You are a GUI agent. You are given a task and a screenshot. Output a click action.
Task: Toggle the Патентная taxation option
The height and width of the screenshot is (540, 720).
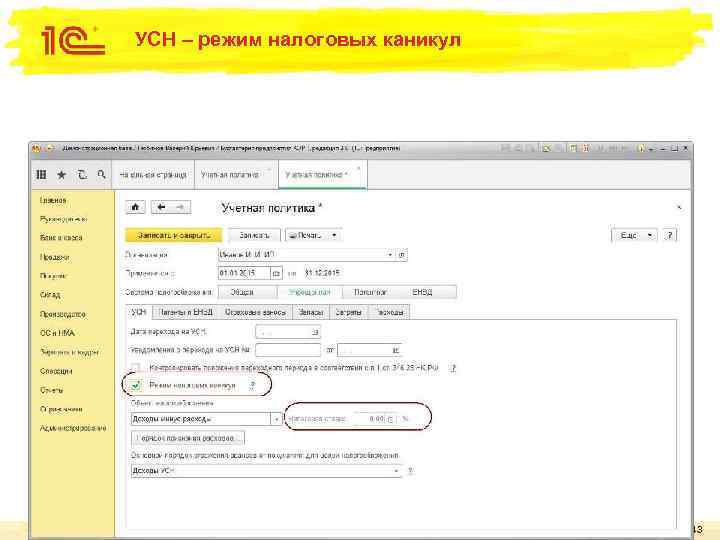tap(370, 292)
